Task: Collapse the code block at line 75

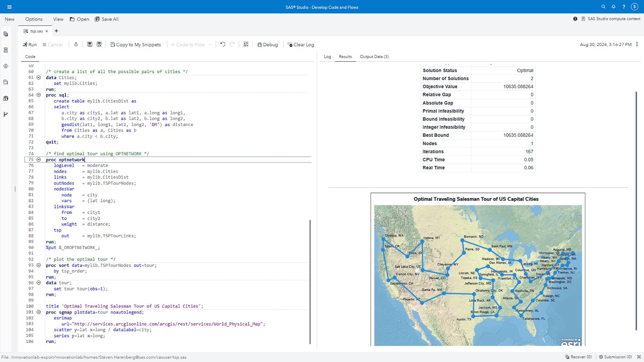Action: (39, 160)
